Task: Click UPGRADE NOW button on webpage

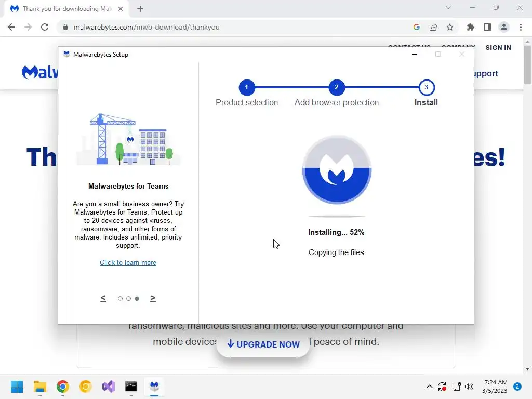Action: [263, 344]
